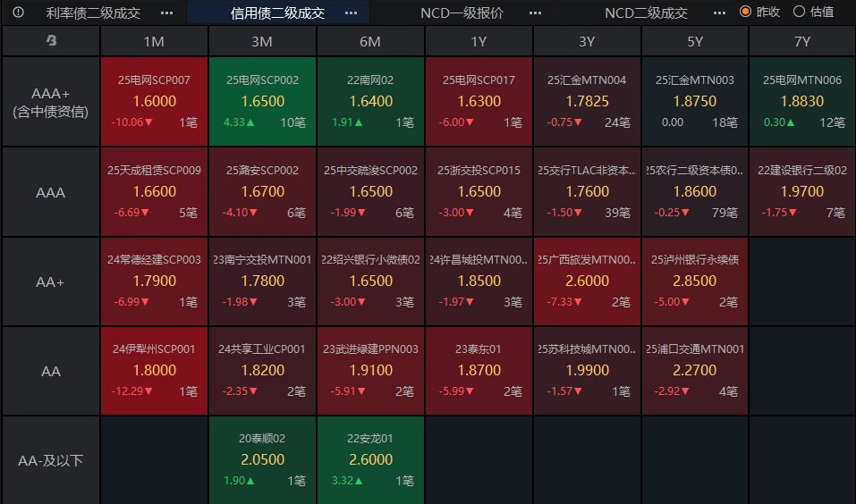Select the AA rating row header
Viewport: 856px width, 504px height.
point(51,371)
